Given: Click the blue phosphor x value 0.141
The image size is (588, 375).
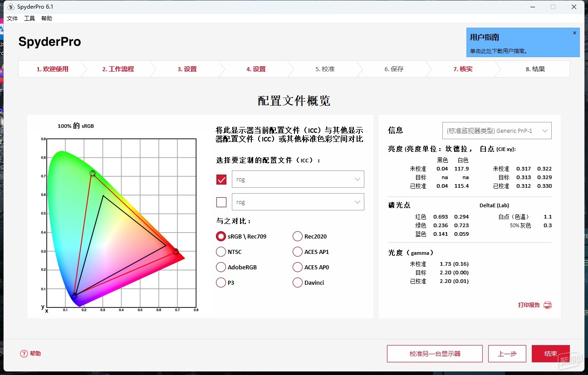Looking at the screenshot, I should point(441,234).
